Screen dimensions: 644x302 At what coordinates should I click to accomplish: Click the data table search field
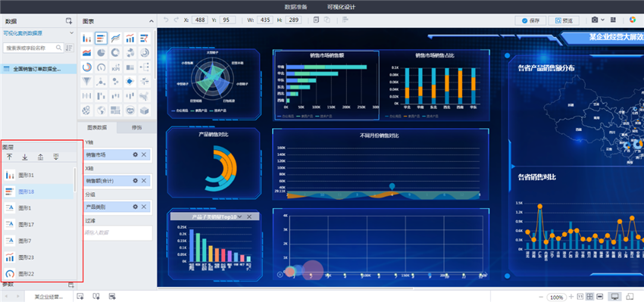tap(33, 48)
